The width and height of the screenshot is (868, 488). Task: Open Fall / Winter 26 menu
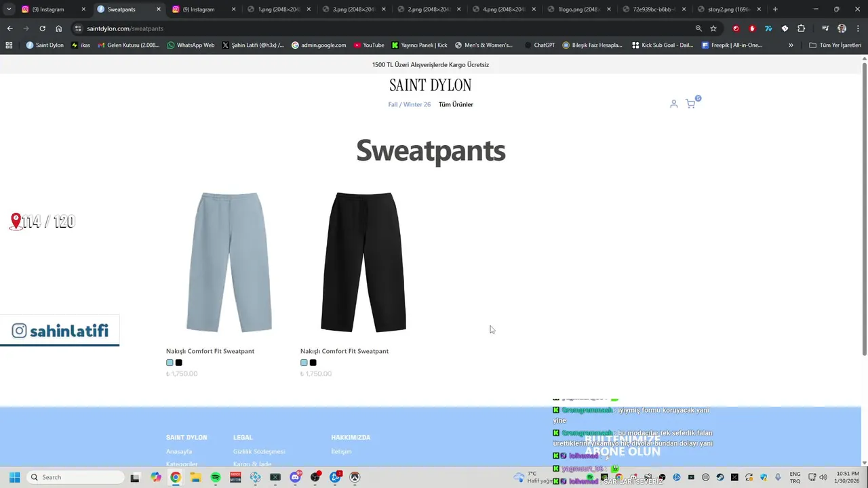(x=409, y=104)
